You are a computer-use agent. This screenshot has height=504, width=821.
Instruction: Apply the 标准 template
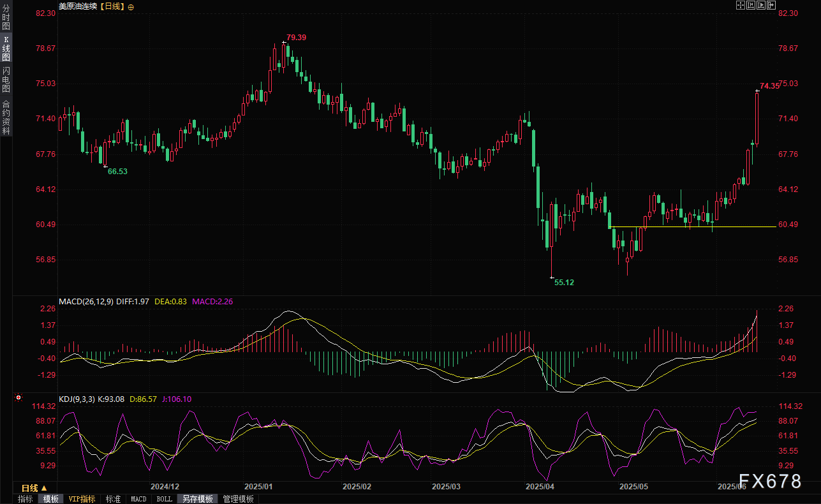tap(113, 499)
